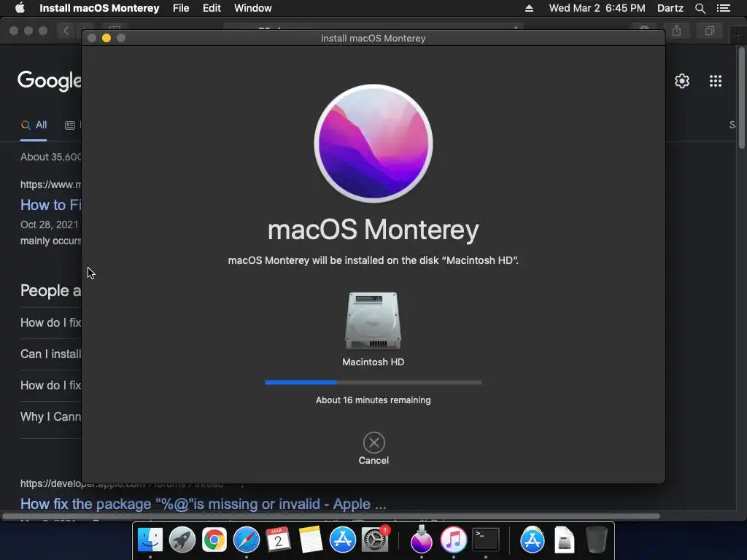Expand the 'Can I install' question
The image size is (747, 560).
[x=51, y=354]
